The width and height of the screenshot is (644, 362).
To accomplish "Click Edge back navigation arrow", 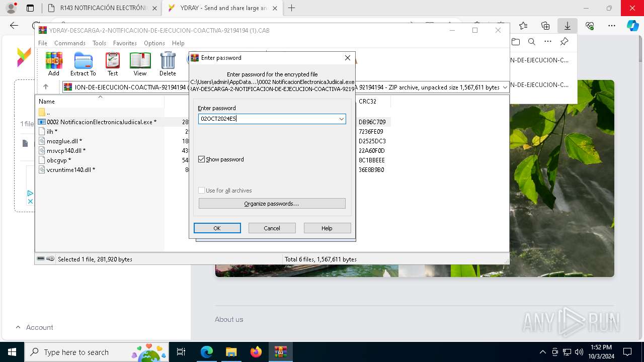I will click(14, 26).
